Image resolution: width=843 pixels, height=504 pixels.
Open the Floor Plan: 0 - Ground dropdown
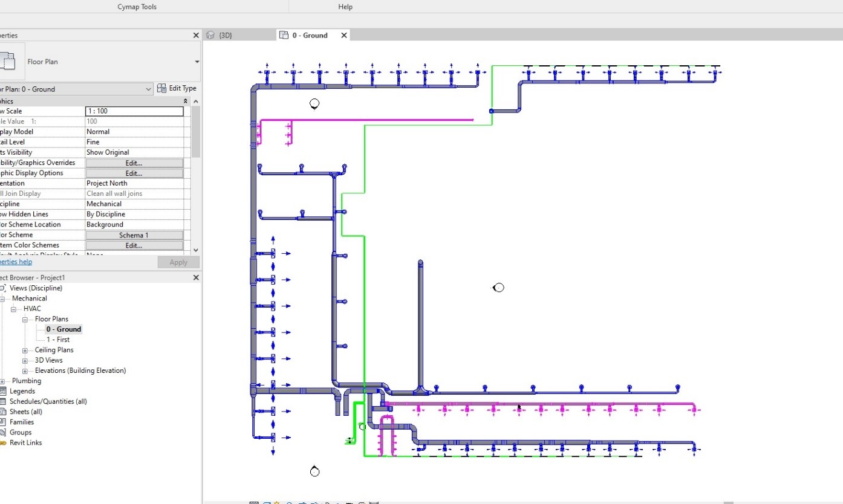(77, 89)
